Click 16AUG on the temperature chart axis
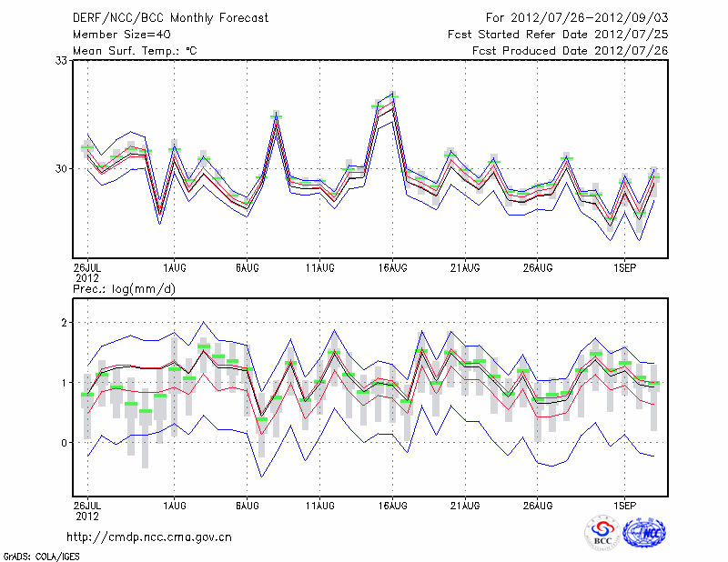This screenshot has width=728, height=562. pyautogui.click(x=392, y=268)
